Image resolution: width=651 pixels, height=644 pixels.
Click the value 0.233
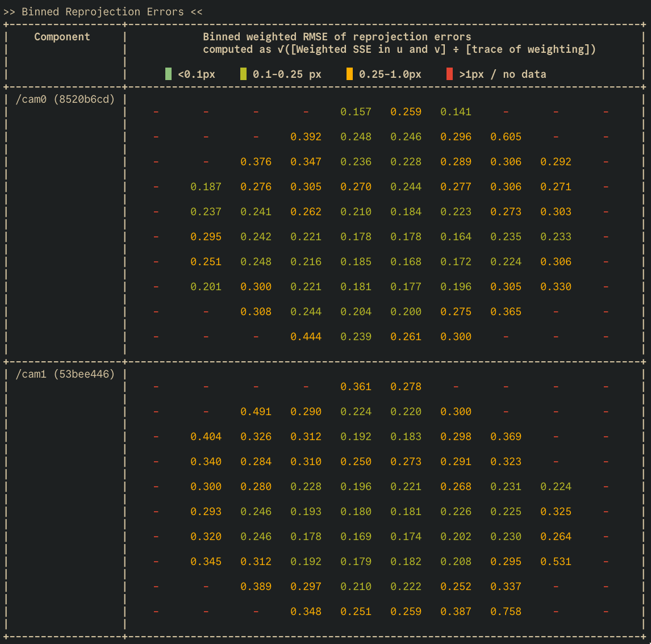coord(556,237)
